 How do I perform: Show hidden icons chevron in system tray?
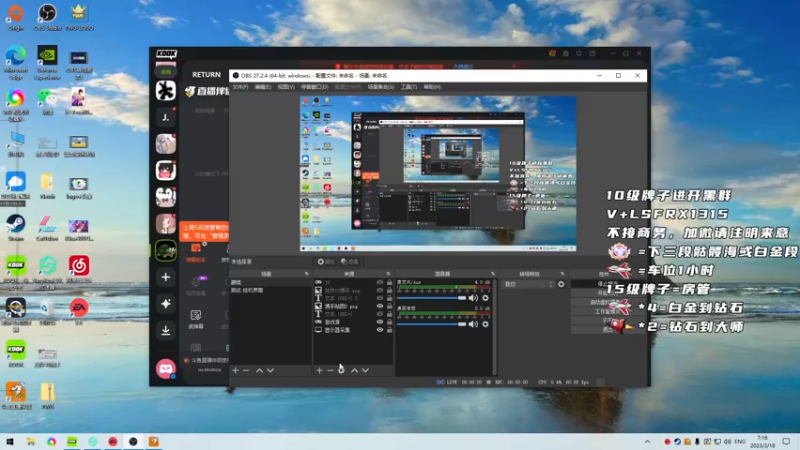coord(647,442)
